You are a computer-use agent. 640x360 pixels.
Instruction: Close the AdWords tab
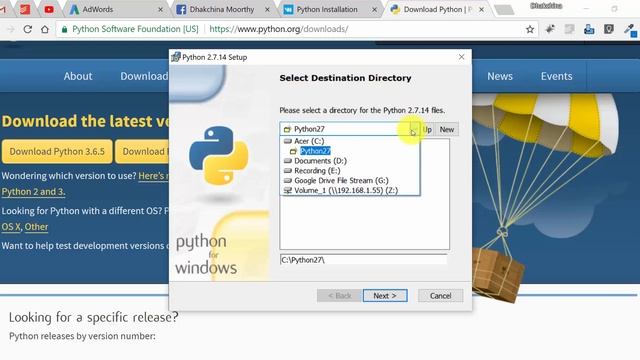pos(160,9)
